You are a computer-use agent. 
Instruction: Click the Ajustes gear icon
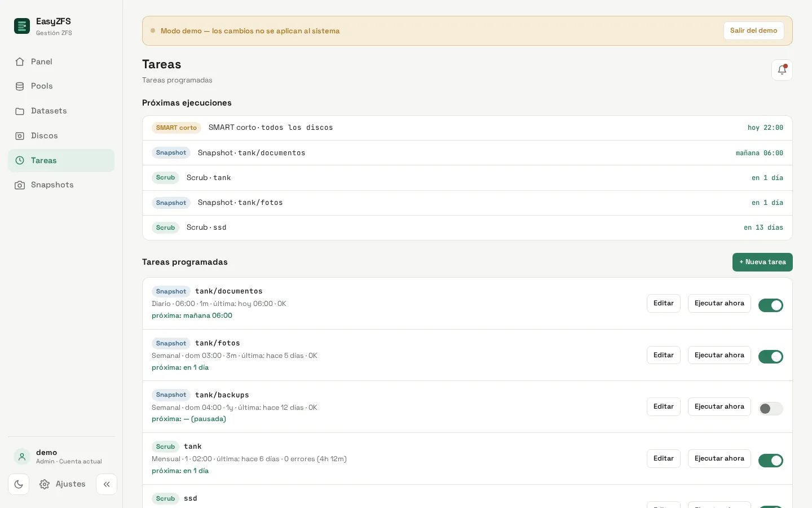click(45, 484)
